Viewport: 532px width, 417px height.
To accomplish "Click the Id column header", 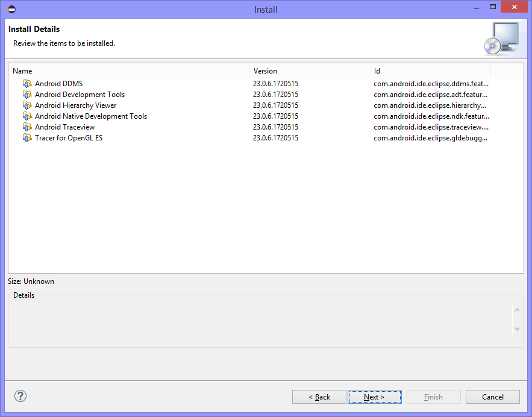I will [x=430, y=71].
